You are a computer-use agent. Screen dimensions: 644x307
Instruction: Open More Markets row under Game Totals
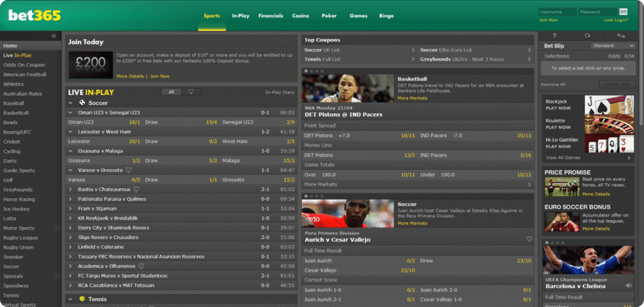418,184
